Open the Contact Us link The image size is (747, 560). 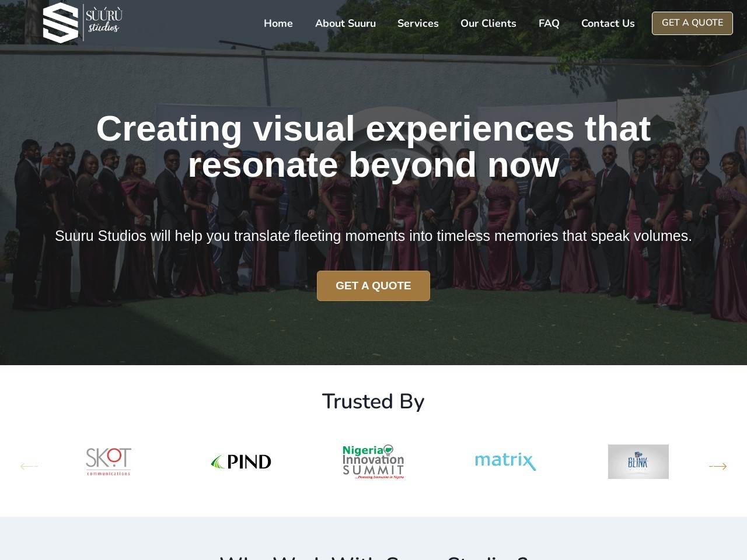point(608,23)
